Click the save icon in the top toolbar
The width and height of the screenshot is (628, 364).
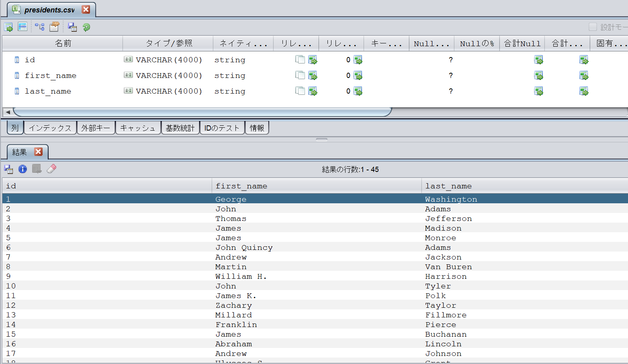[x=72, y=27]
